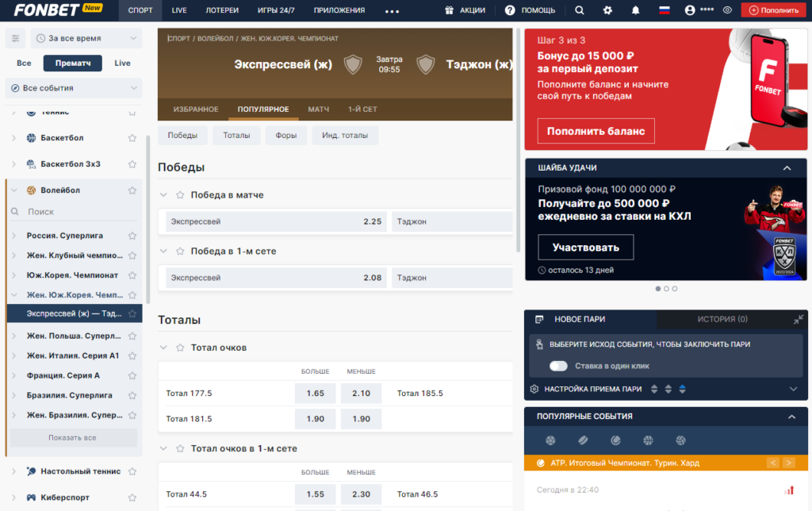Open notifications bell icon
This screenshot has width=812, height=511.
(x=635, y=10)
